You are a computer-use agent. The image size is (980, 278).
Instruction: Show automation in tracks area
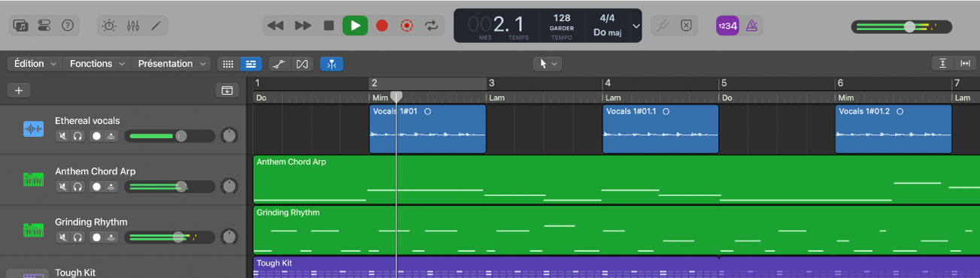click(x=278, y=64)
